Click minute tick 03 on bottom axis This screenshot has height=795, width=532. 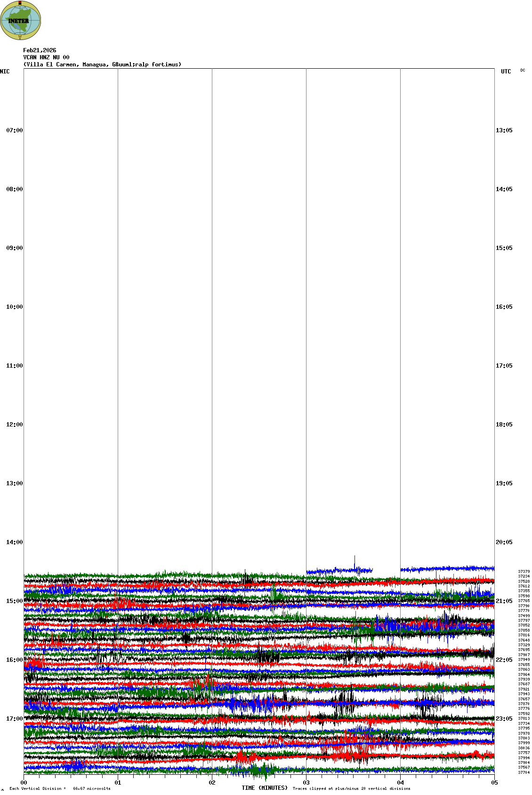[306, 783]
